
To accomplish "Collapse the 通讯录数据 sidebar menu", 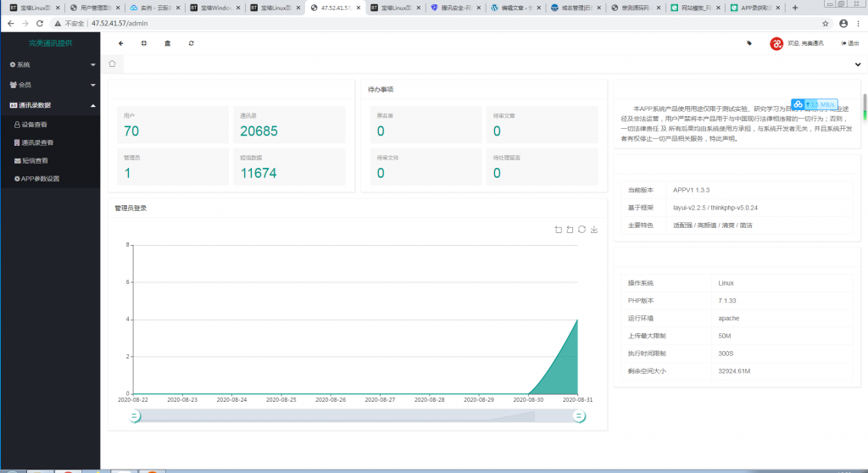I will click(x=50, y=105).
